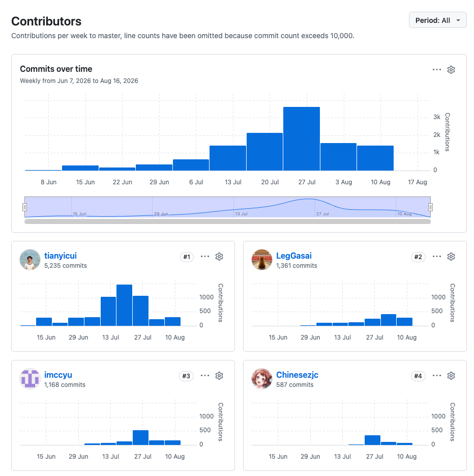Screen dimensions: 474x476
Task: Open three-dot menu for Commits over time
Action: click(x=437, y=70)
